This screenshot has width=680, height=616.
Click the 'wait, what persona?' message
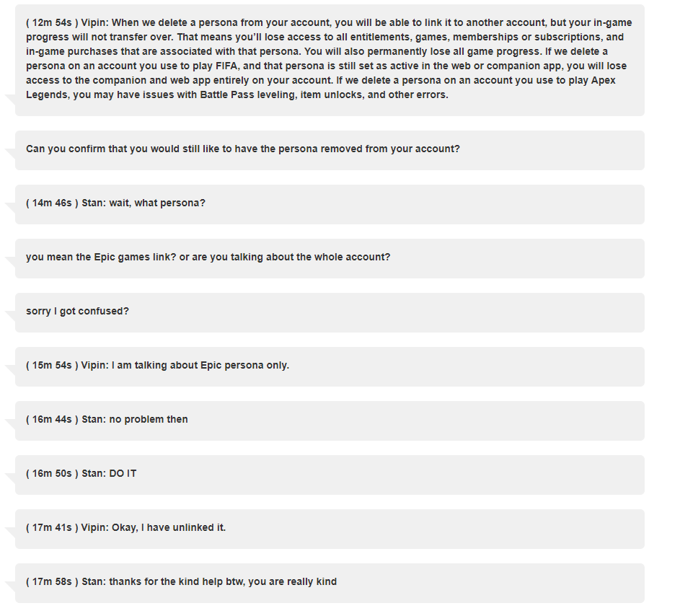(330, 204)
